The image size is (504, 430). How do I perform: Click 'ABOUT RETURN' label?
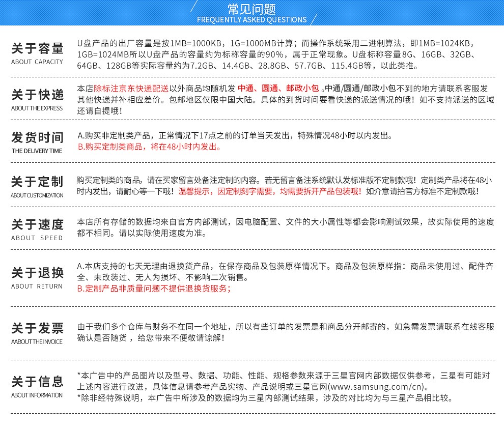click(x=37, y=286)
